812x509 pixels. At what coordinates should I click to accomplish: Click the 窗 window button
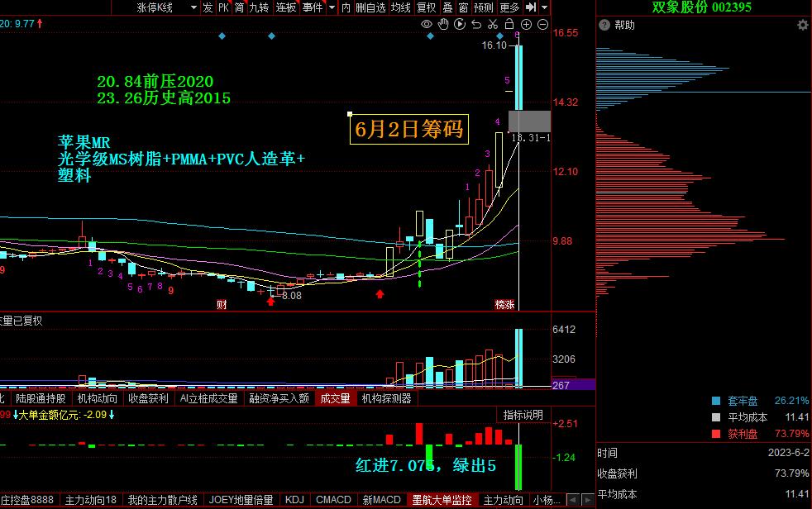click(464, 7)
